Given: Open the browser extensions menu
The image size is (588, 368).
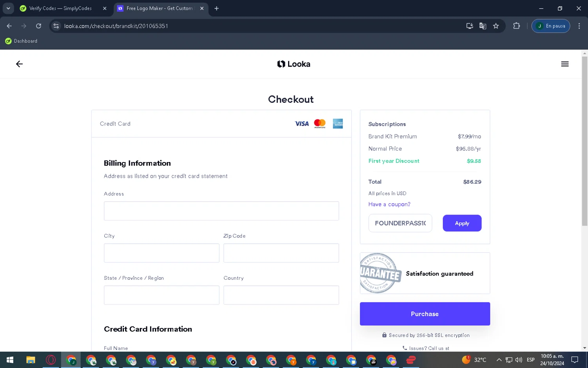Looking at the screenshot, I should pos(516,26).
